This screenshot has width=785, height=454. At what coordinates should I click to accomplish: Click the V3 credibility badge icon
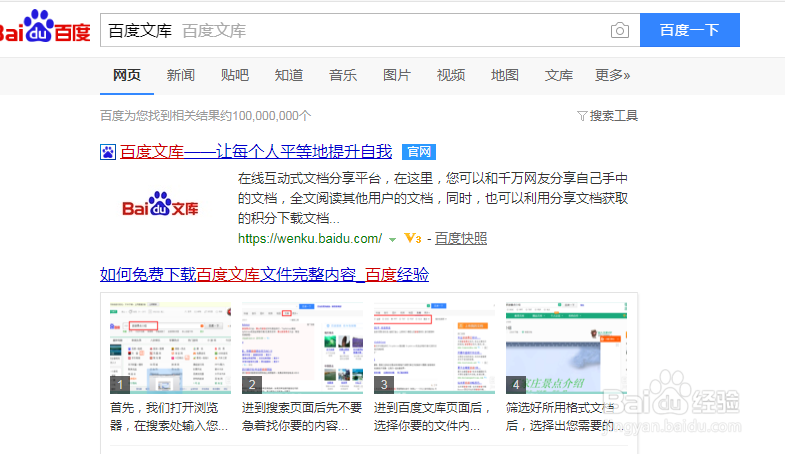[413, 239]
